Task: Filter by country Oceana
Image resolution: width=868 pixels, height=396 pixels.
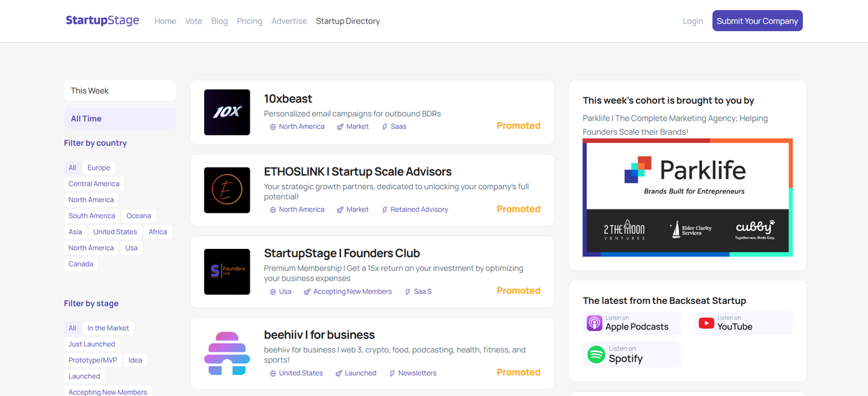Action: (x=139, y=216)
